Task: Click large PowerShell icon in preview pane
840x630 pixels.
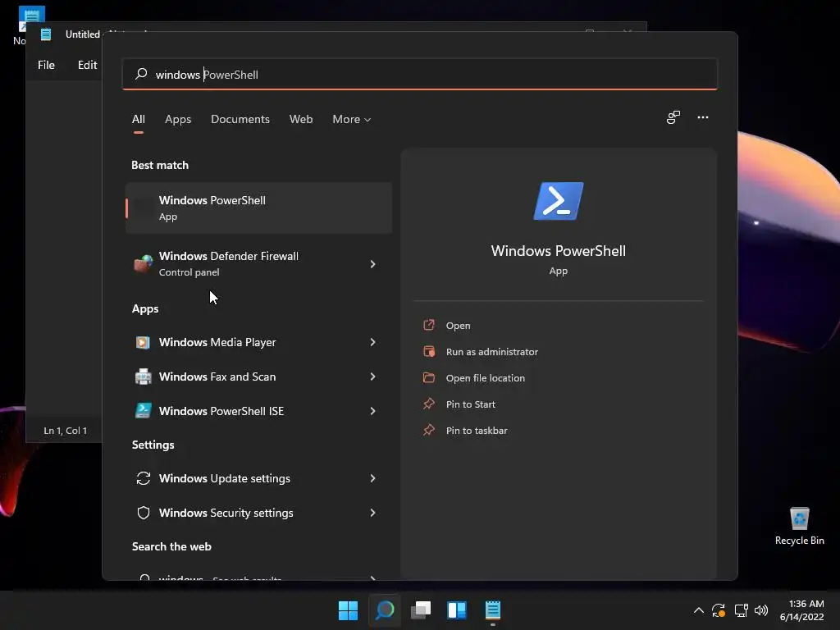Action: 558,201
